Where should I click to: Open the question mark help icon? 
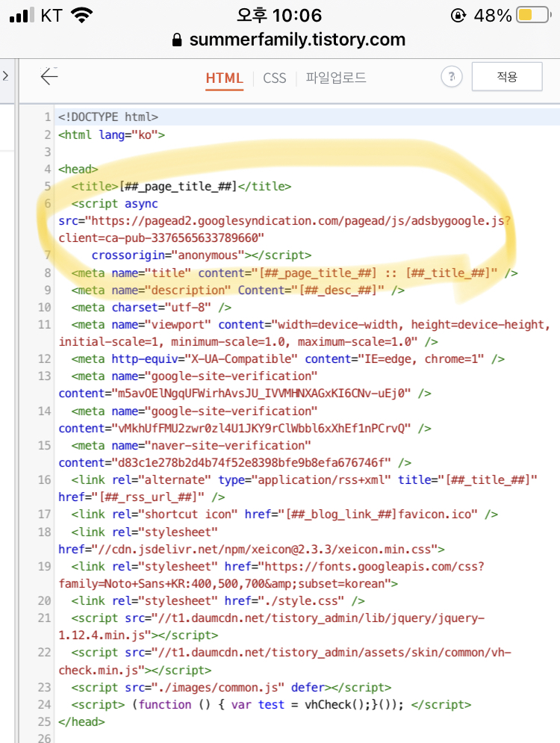click(x=452, y=76)
